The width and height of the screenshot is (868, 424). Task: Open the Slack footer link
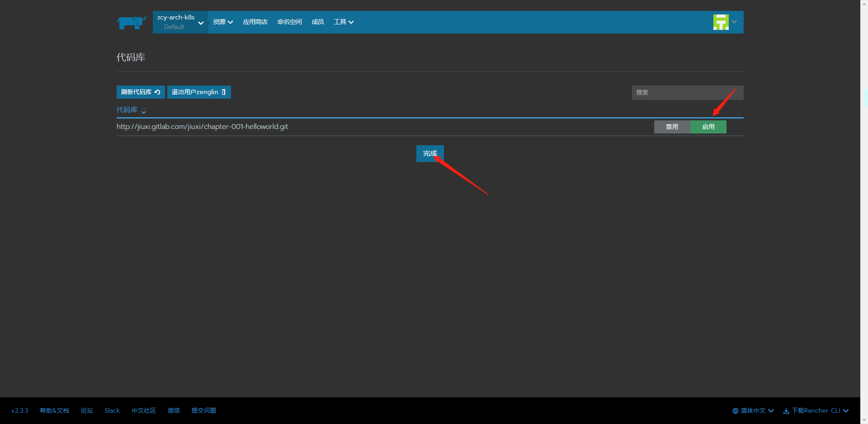pyautogui.click(x=112, y=410)
